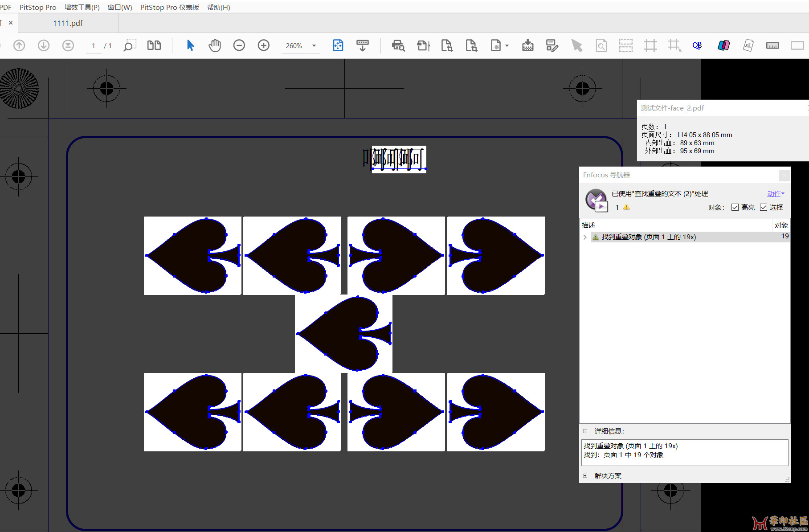Viewport: 809px width, 532px height.
Task: Click the blue and pink color swatch icon
Action: click(724, 45)
